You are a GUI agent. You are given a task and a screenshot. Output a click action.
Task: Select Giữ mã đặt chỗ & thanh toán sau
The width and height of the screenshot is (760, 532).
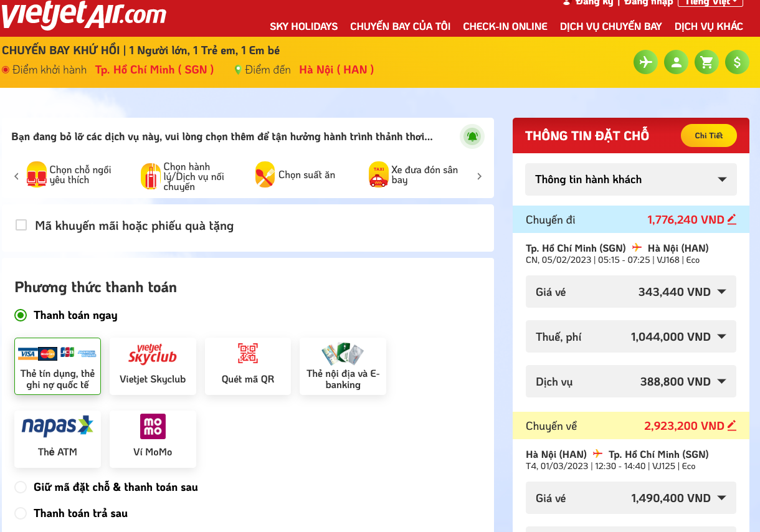pyautogui.click(x=21, y=487)
